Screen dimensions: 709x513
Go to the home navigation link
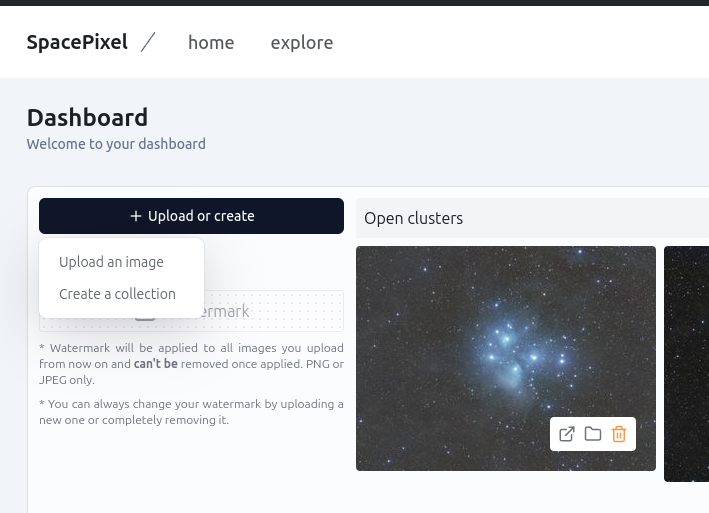(211, 42)
